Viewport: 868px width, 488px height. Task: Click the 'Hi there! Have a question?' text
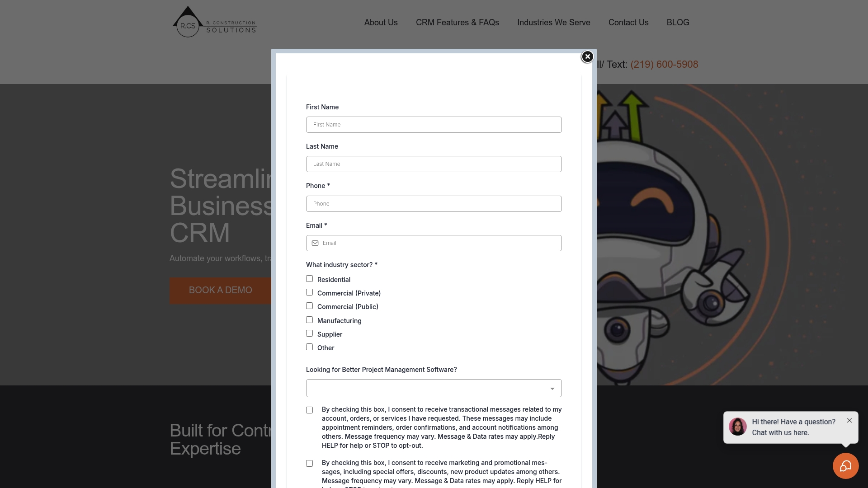pyautogui.click(x=793, y=422)
